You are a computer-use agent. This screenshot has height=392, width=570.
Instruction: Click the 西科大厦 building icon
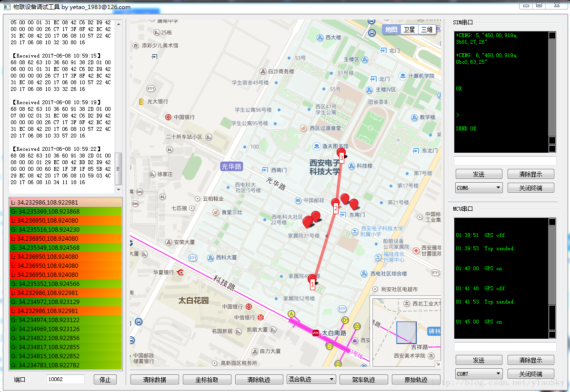coord(210,257)
